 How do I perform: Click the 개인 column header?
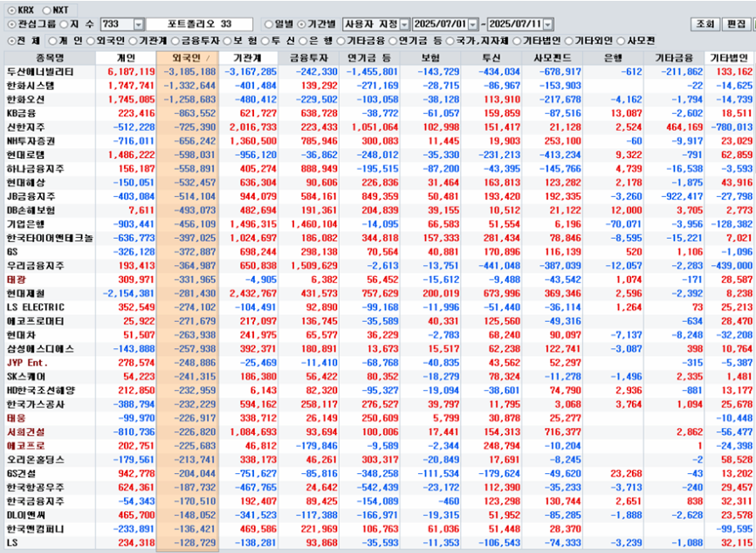point(127,57)
